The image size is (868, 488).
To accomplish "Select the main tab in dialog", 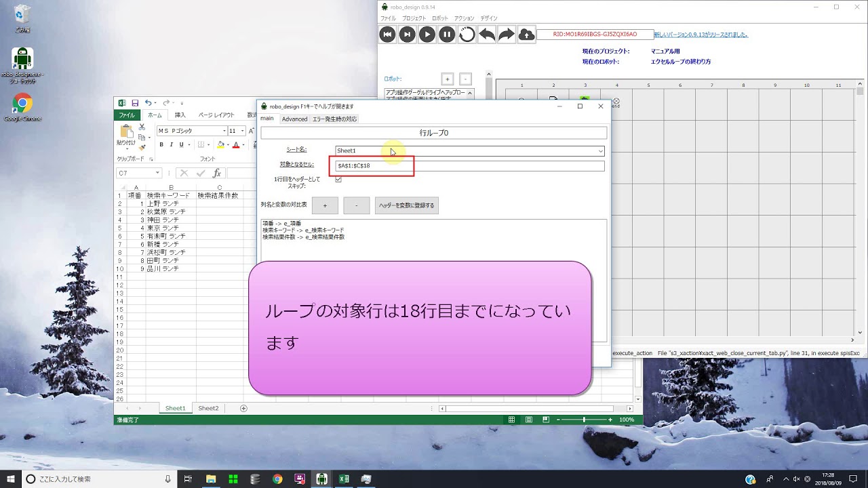I will point(267,119).
